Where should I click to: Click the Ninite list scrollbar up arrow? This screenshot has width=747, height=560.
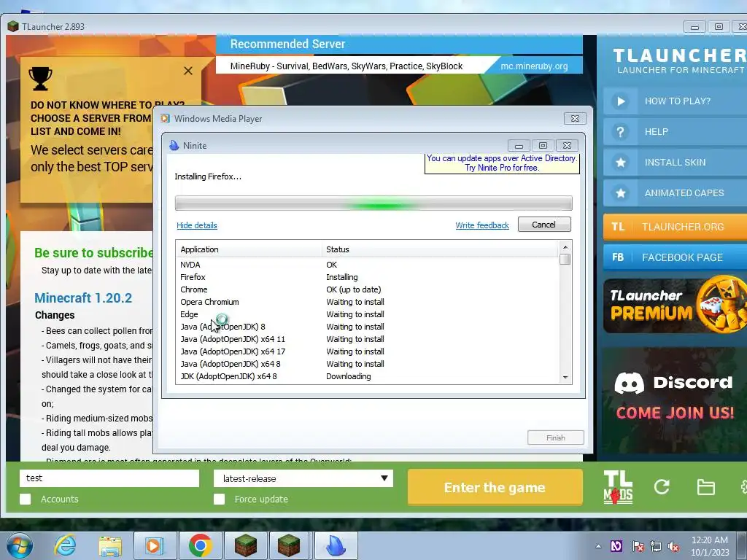[565, 247]
